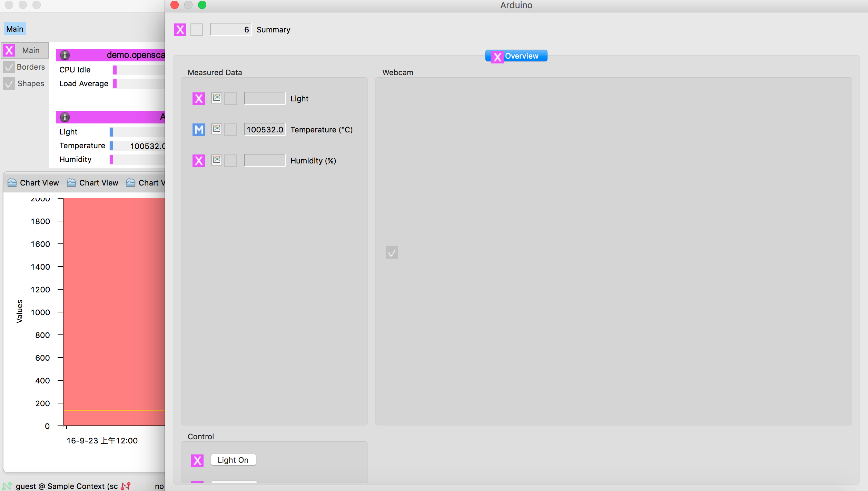The image size is (868, 491).
Task: Open chart icon for Light measurement
Action: click(x=217, y=98)
